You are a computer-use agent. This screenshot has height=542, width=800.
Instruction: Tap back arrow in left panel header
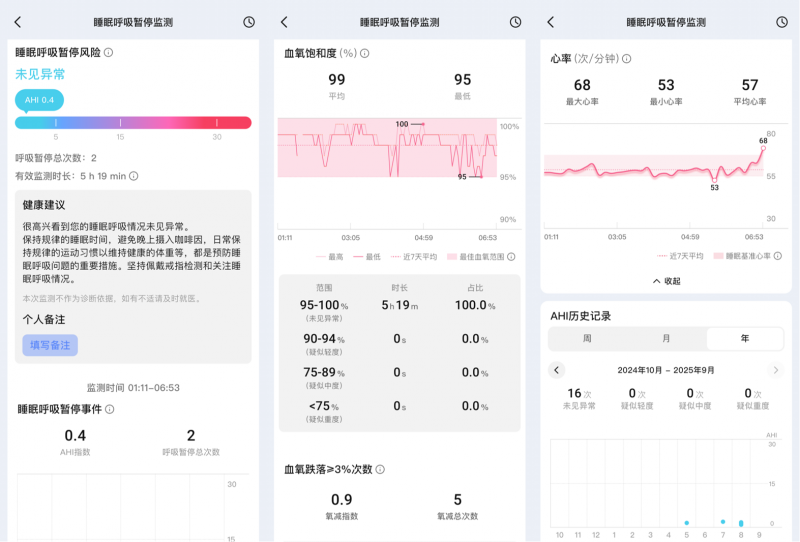click(x=18, y=22)
